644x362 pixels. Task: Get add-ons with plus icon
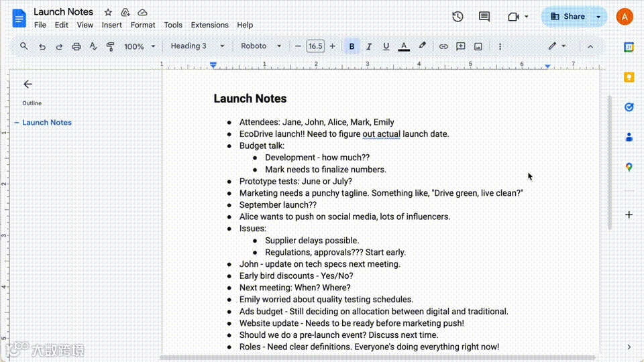[x=629, y=215]
